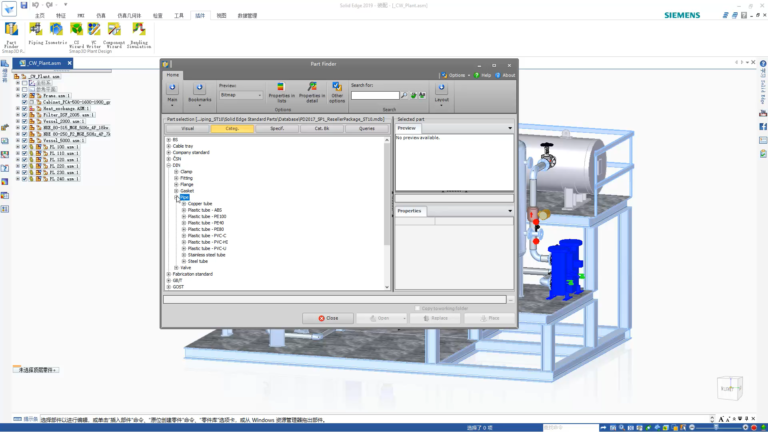Click the zoom slider in status bar
768x432 pixels.
tap(718, 428)
